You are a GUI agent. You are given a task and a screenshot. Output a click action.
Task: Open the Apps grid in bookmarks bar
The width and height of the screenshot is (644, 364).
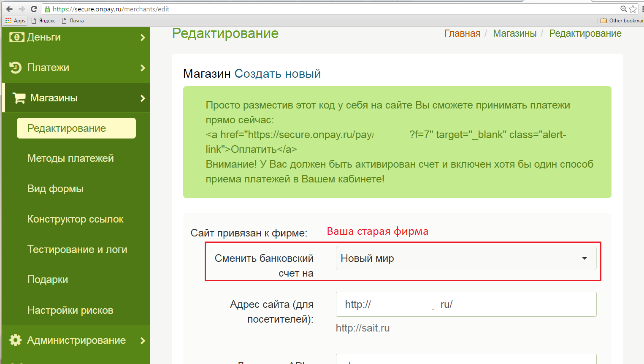point(15,21)
